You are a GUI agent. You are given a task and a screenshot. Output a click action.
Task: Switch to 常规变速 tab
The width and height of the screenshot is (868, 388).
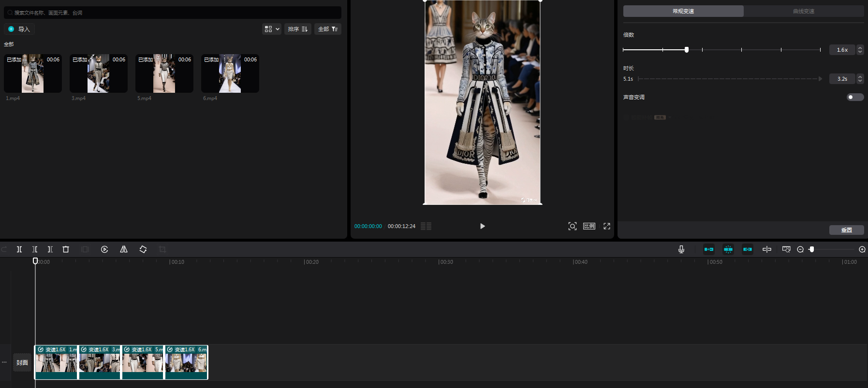point(683,11)
